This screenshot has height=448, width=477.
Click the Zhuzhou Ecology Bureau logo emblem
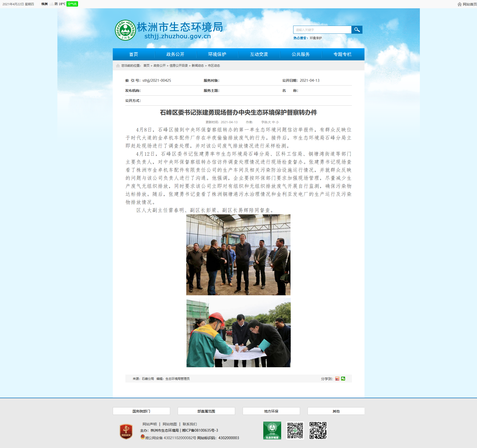125,30
